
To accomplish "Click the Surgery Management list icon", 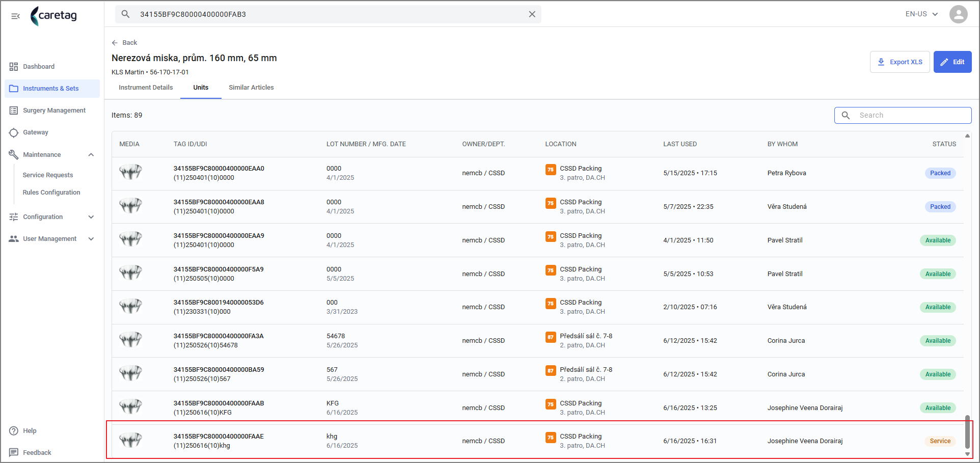I will point(14,111).
